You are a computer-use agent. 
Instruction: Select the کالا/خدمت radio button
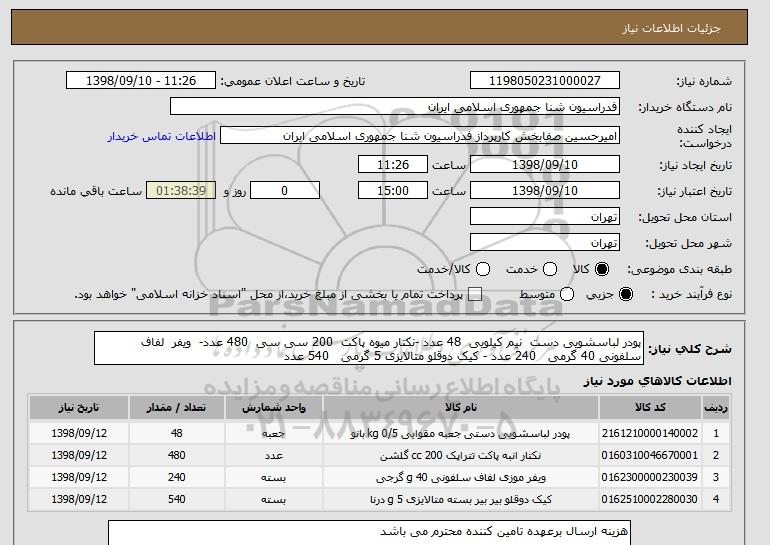483,269
